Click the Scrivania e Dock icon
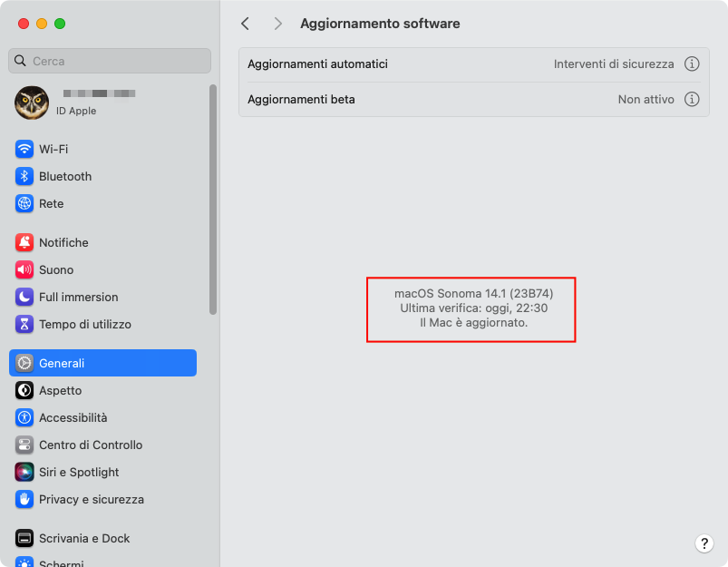Screen dimensions: 728x567 (24, 538)
